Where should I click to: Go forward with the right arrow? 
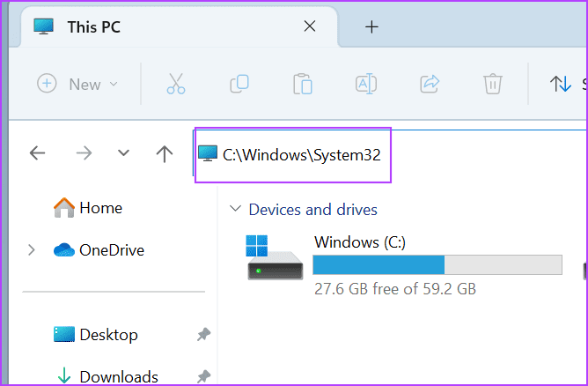point(84,152)
